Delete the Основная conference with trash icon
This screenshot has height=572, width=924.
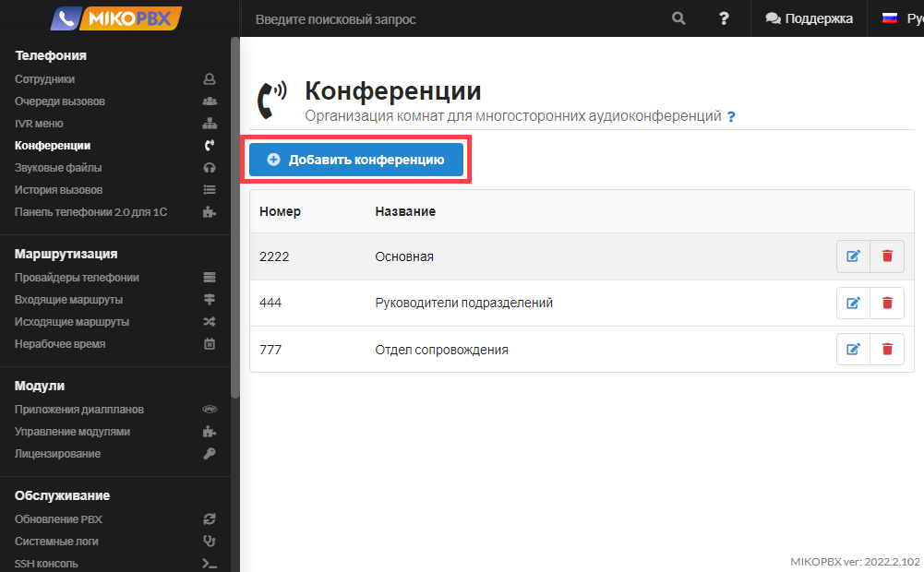pos(887,256)
